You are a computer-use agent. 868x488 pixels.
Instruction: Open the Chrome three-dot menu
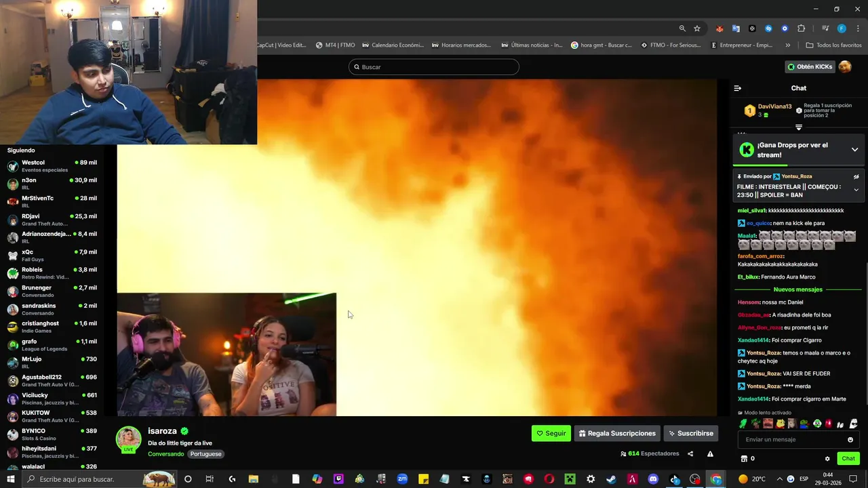(x=856, y=28)
